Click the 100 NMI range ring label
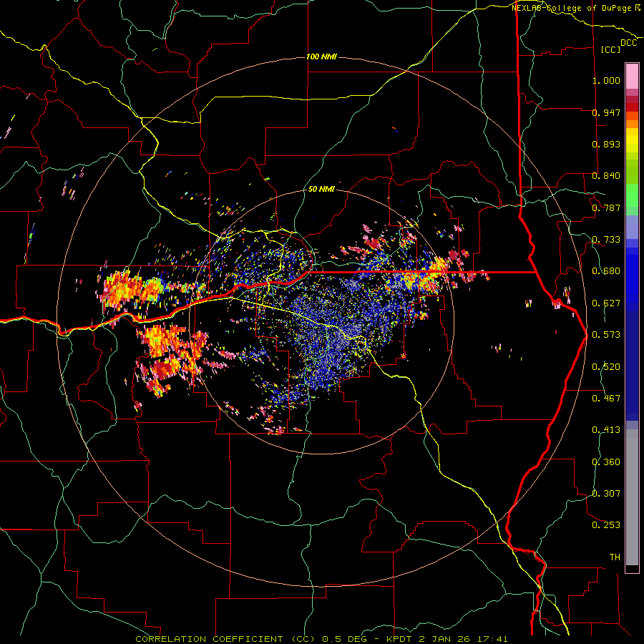 [321, 57]
